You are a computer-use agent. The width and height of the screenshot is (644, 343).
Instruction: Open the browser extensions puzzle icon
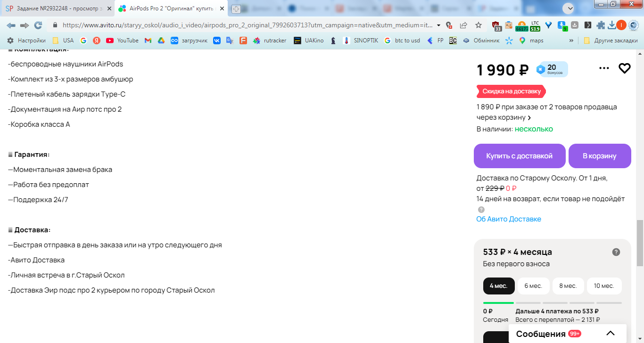[x=601, y=25]
